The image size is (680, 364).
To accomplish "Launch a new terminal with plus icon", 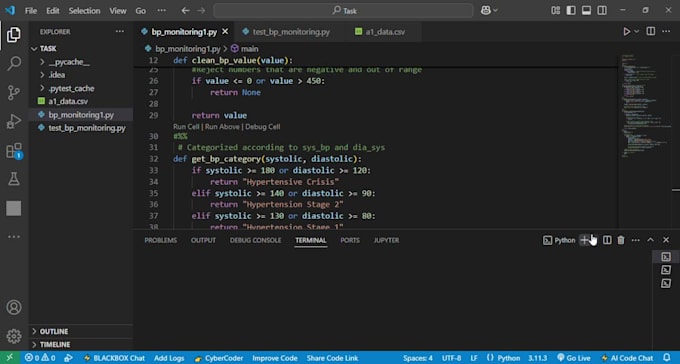I will (x=584, y=240).
